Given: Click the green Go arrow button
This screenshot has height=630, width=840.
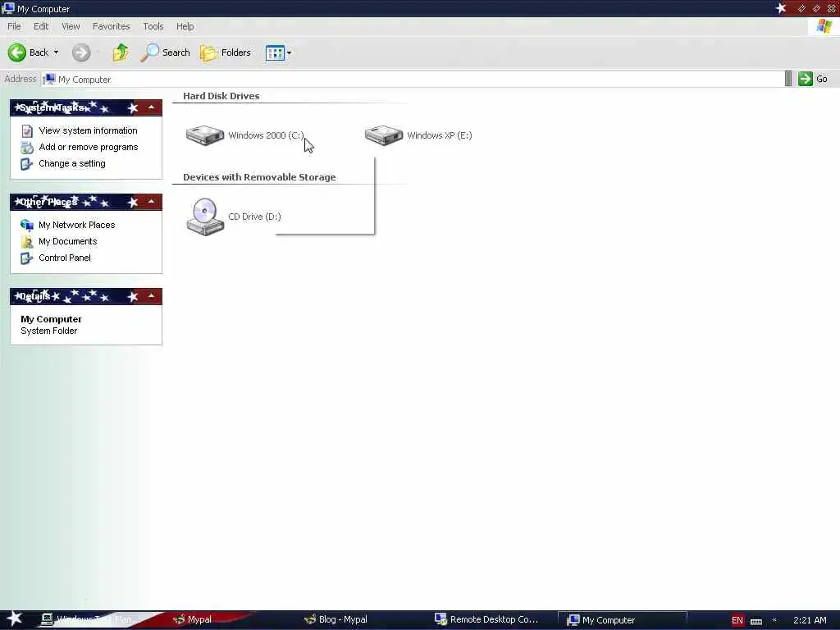Looking at the screenshot, I should (x=806, y=79).
